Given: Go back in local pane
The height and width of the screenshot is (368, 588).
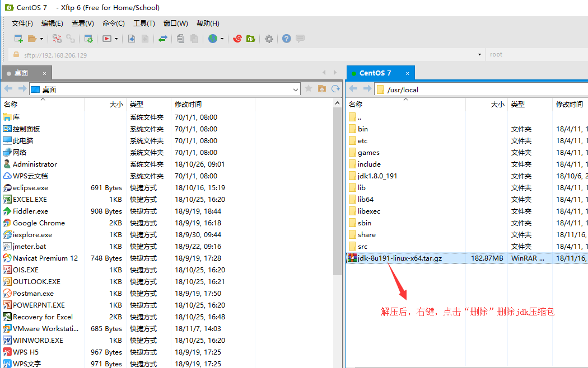Looking at the screenshot, I should click(x=8, y=88).
